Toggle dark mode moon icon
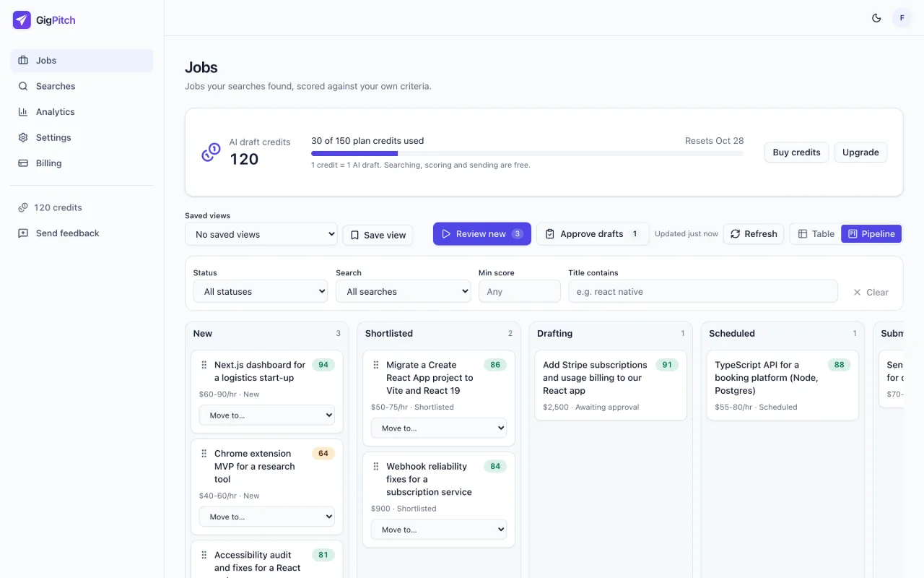The width and height of the screenshot is (924, 578). click(x=876, y=18)
